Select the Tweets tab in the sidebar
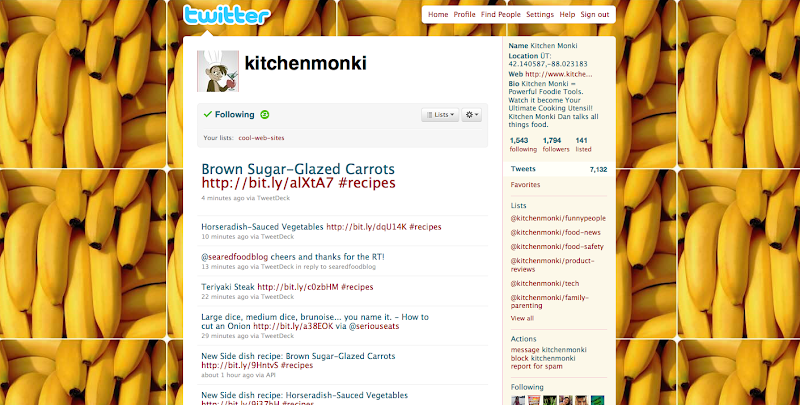The height and width of the screenshot is (405, 800). (x=559, y=169)
